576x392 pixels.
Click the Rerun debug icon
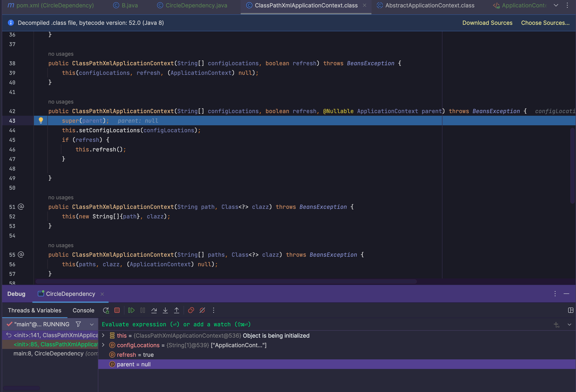tap(106, 310)
